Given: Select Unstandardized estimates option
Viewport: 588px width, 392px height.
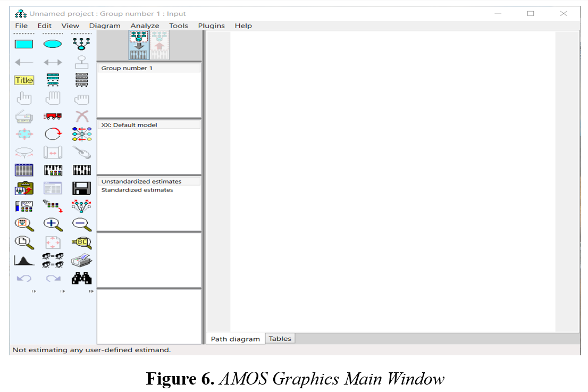Looking at the screenshot, I should point(149,181).
